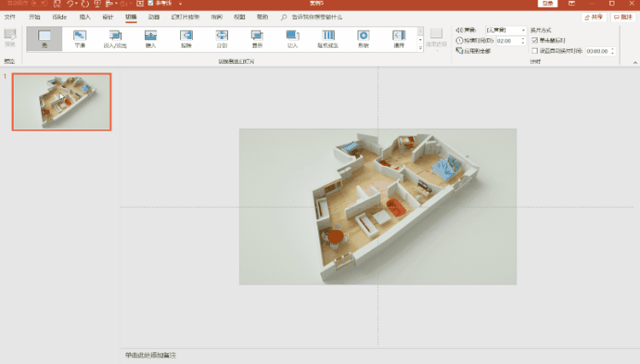This screenshot has height=364, width=640.
Task: Click the notes area 单击此处添加备注
Action: coord(150,355)
